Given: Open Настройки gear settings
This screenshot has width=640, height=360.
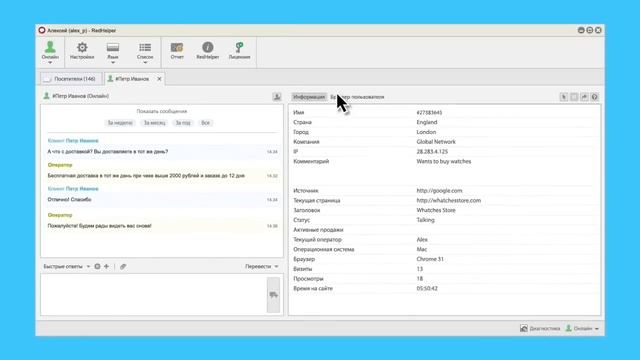Looking at the screenshot, I should 82,51.
